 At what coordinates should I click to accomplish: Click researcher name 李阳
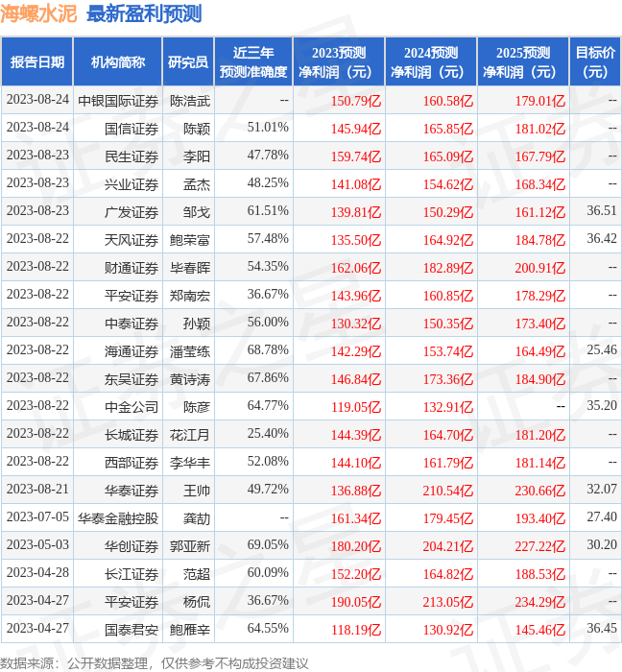click(197, 156)
